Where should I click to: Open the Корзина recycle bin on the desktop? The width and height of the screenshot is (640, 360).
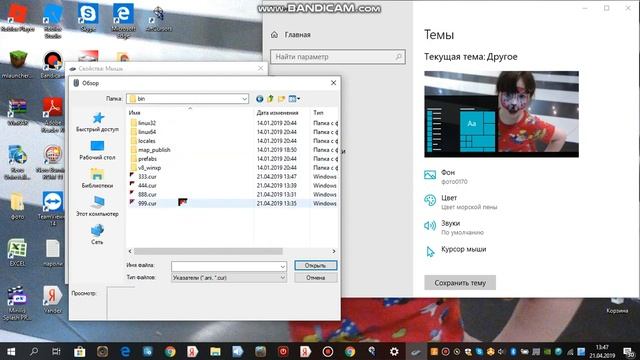click(617, 306)
